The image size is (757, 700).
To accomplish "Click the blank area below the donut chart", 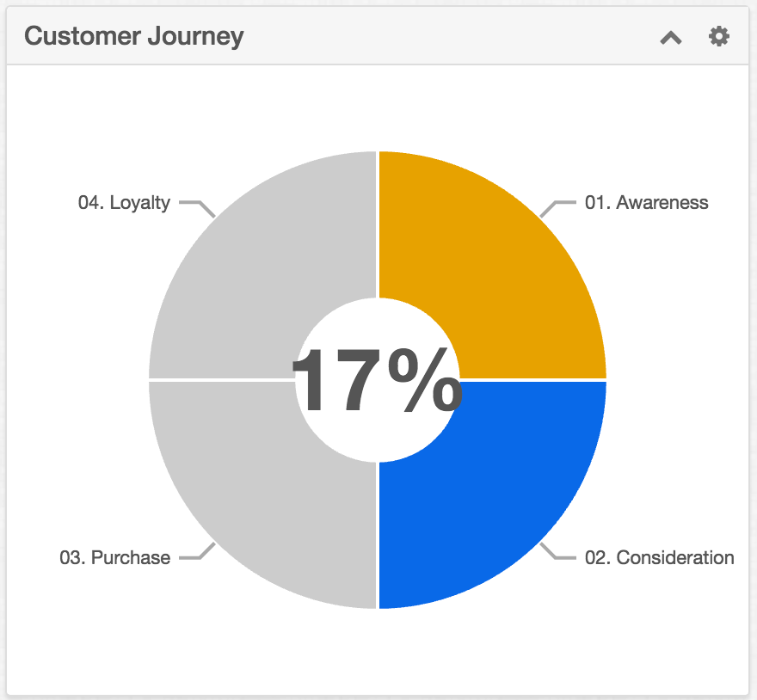I will tap(377, 654).
